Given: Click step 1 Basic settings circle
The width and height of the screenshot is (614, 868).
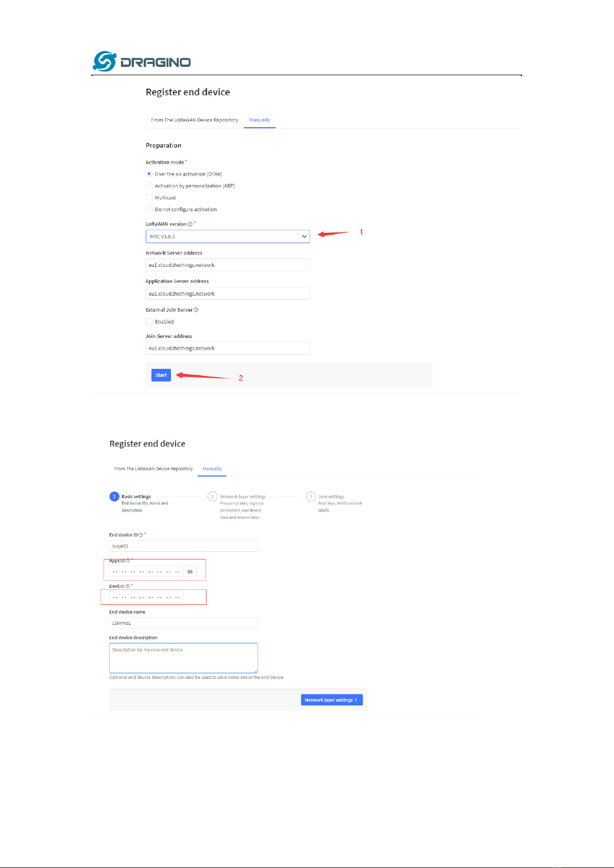Looking at the screenshot, I should (114, 497).
